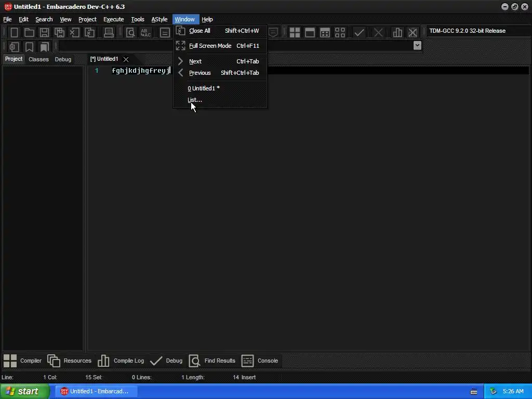
Task: Click the Compile Log bar chart icon
Action: (x=103, y=361)
